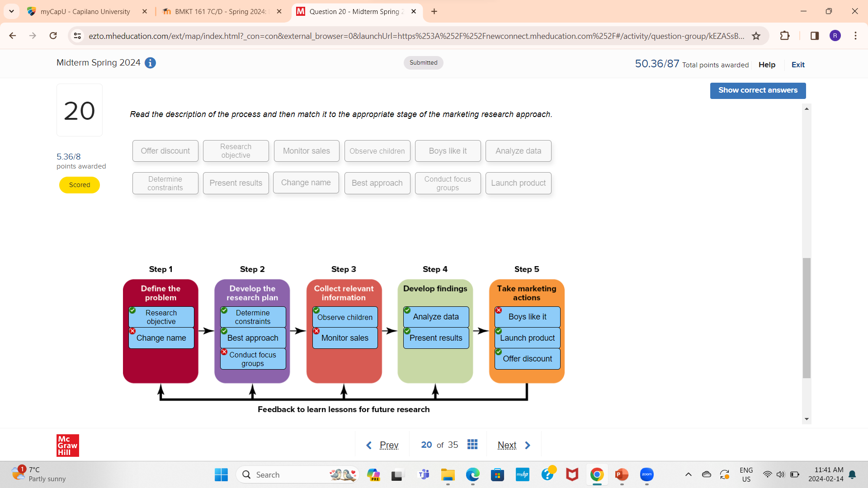Open the question grid navigator icon
The width and height of the screenshot is (868, 488).
[x=472, y=445]
